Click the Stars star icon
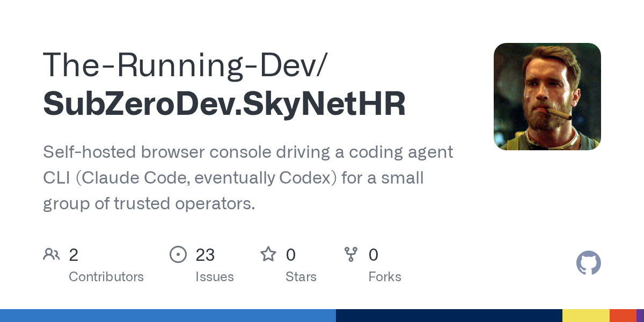Image resolution: width=644 pixels, height=322 pixels. coord(268,254)
